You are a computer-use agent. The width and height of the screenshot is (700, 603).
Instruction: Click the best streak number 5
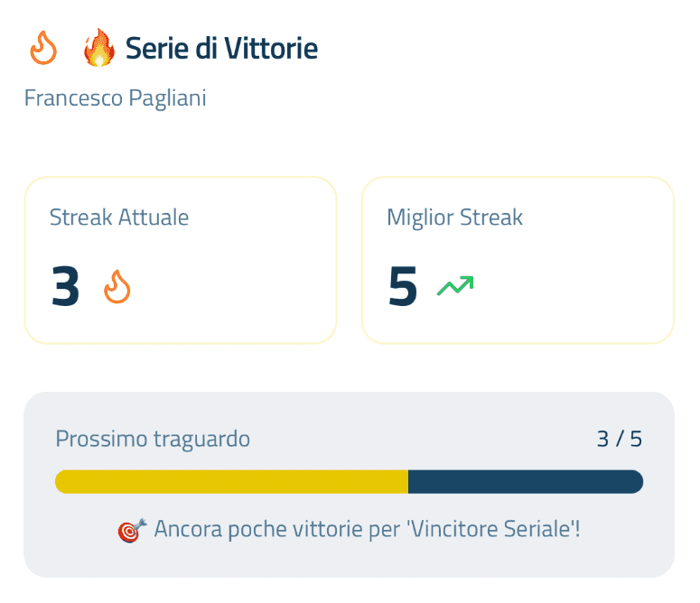pos(403,288)
